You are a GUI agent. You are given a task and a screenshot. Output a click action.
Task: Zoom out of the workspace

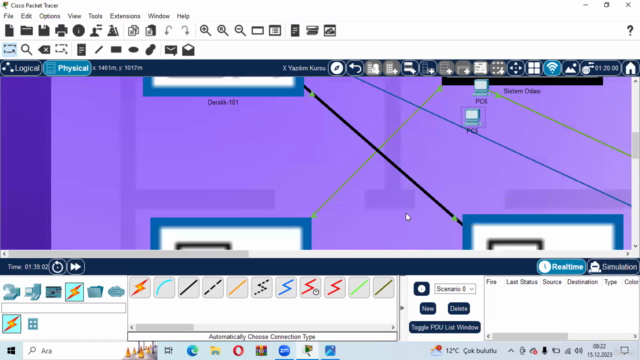(240, 31)
